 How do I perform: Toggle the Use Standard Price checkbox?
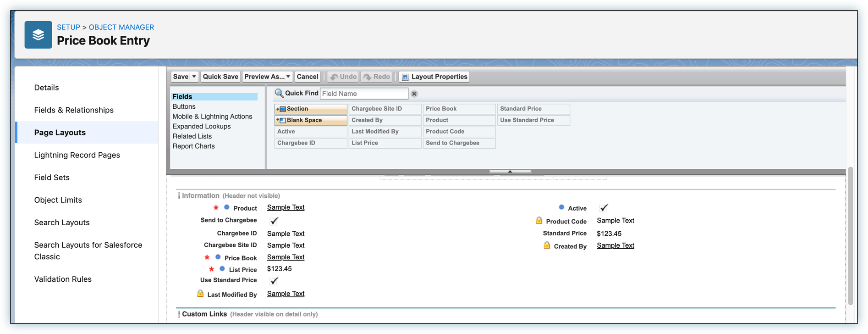click(274, 281)
